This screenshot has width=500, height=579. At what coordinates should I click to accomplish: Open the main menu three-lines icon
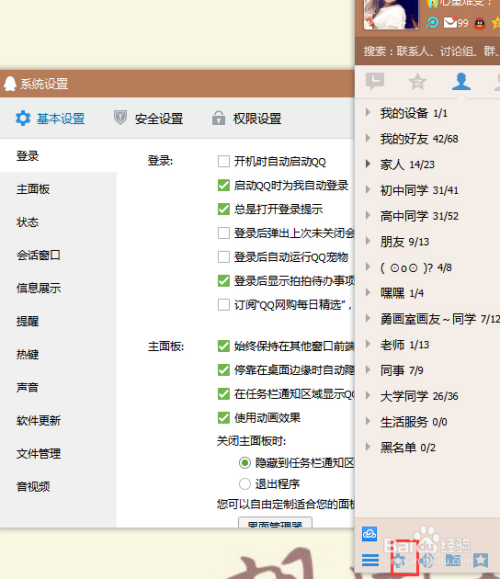[370, 560]
